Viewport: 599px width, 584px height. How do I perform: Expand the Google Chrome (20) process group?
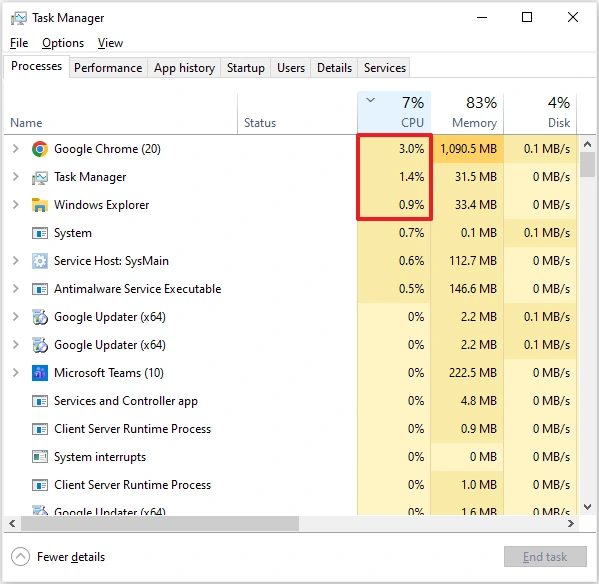(15, 149)
